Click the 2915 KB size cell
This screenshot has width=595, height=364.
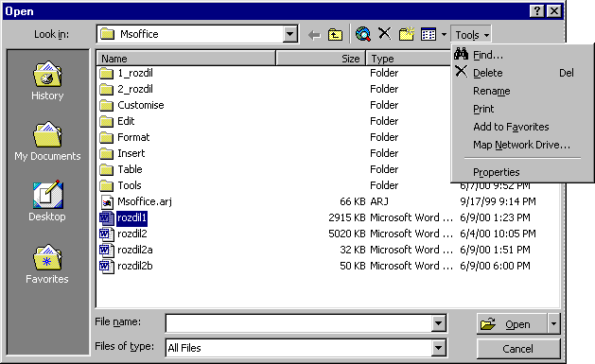pyautogui.click(x=346, y=218)
